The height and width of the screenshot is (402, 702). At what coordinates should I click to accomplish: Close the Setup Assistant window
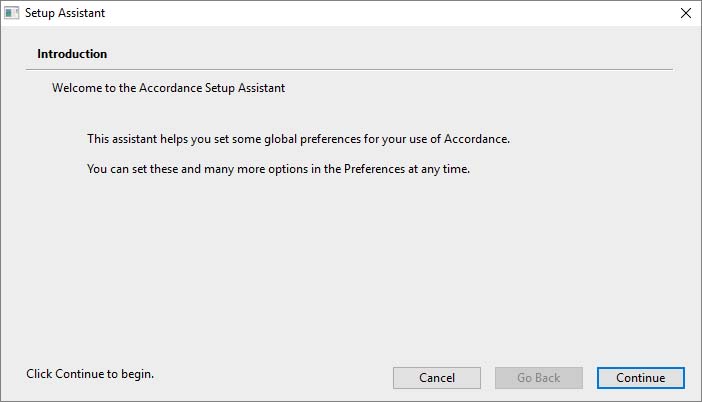pyautogui.click(x=685, y=13)
